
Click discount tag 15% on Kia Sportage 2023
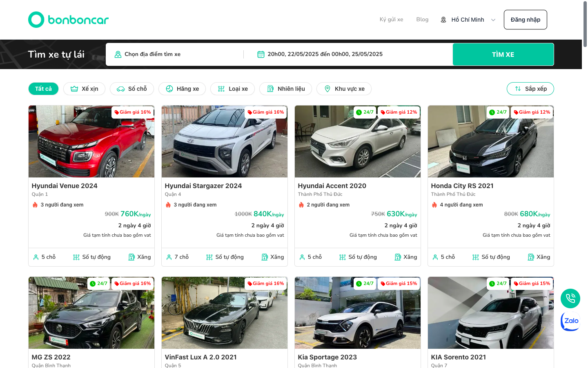coord(399,283)
